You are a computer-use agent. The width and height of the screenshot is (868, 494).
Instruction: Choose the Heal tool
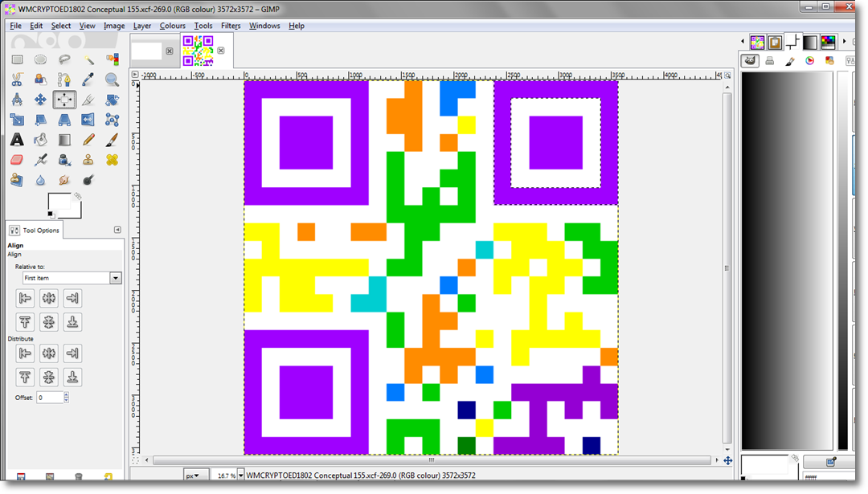[x=112, y=160]
